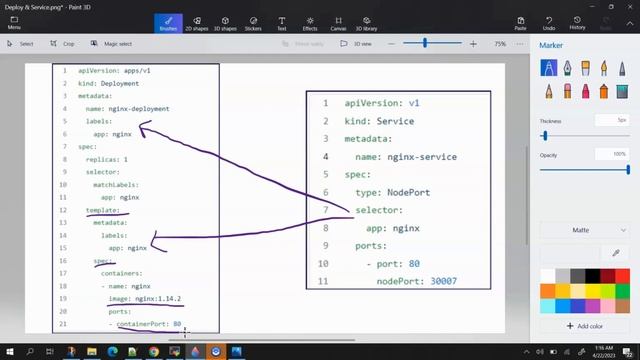
Task: Open the Matte material dropdown
Action: click(584, 230)
